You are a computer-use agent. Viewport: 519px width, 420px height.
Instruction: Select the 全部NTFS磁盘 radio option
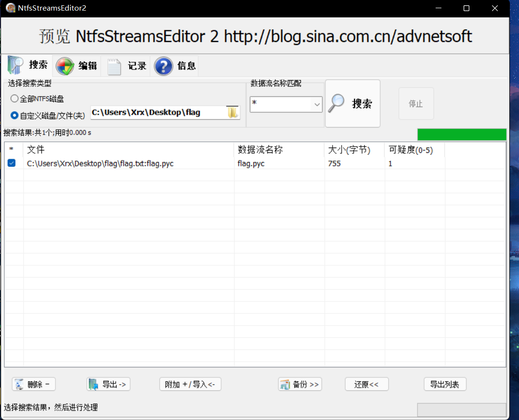(x=37, y=99)
